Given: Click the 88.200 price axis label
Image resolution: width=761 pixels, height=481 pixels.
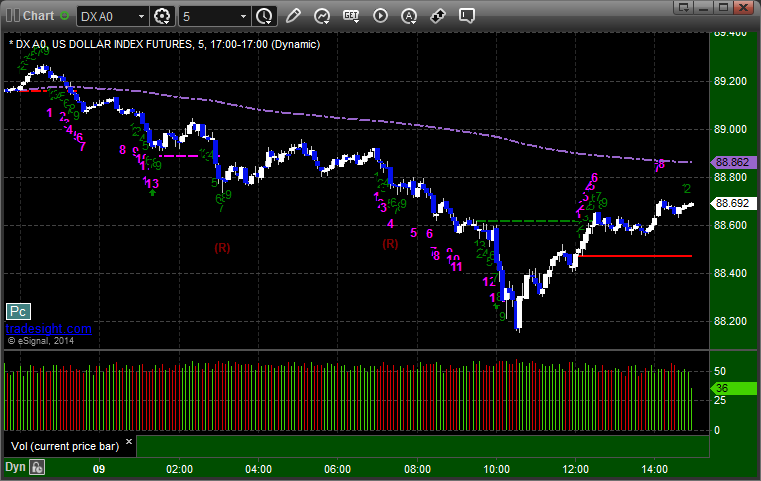Looking at the screenshot, I should [730, 322].
